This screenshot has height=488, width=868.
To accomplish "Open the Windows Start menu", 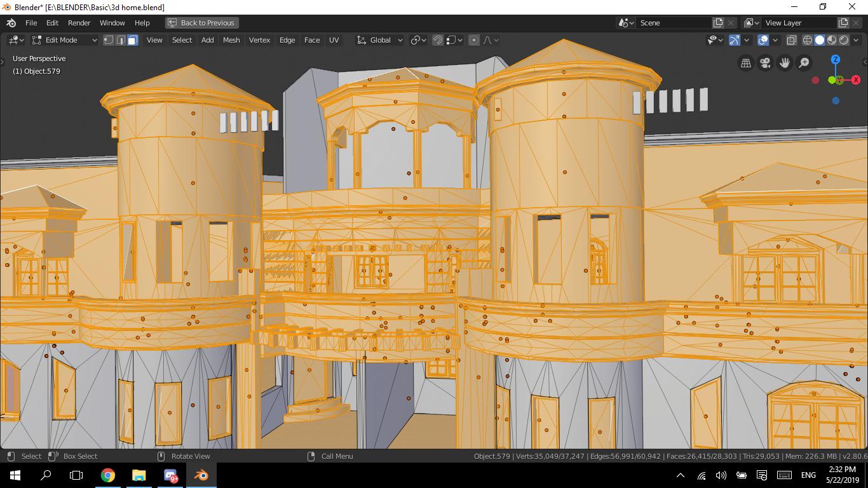I will 15,475.
